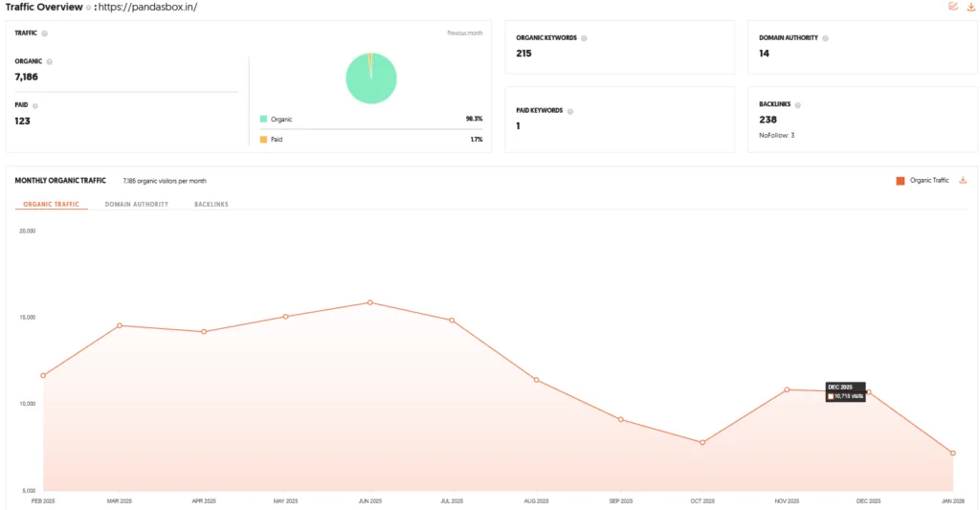Click the SEP 2025 data point on chart
This screenshot has height=510, width=980.
620,419
